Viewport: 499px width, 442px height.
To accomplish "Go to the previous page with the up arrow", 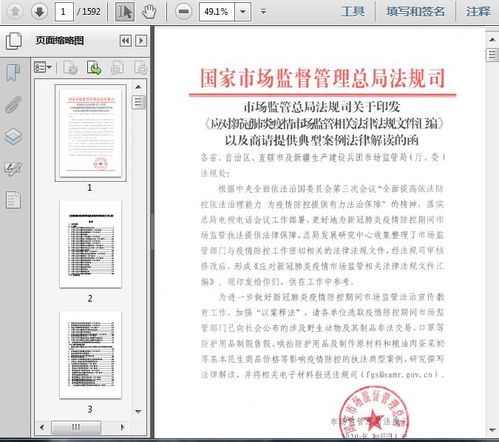I will click(15, 12).
